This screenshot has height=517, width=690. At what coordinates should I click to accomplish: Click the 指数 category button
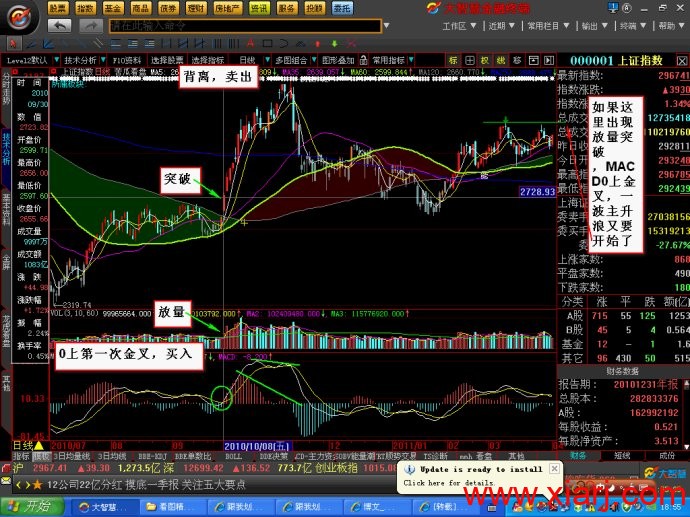[85, 8]
